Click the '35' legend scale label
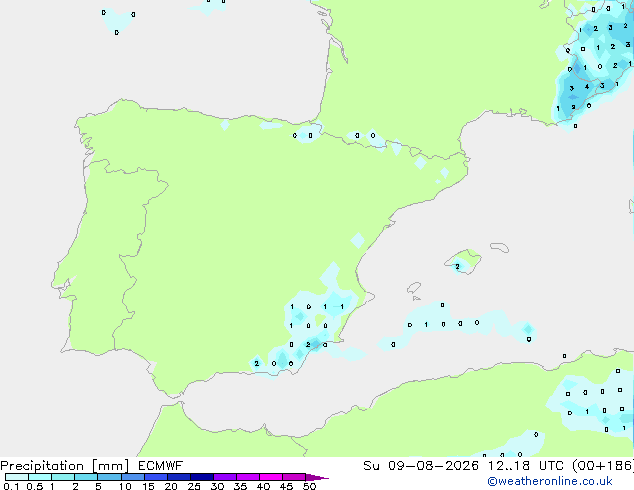The width and height of the screenshot is (634, 490). tap(240, 486)
